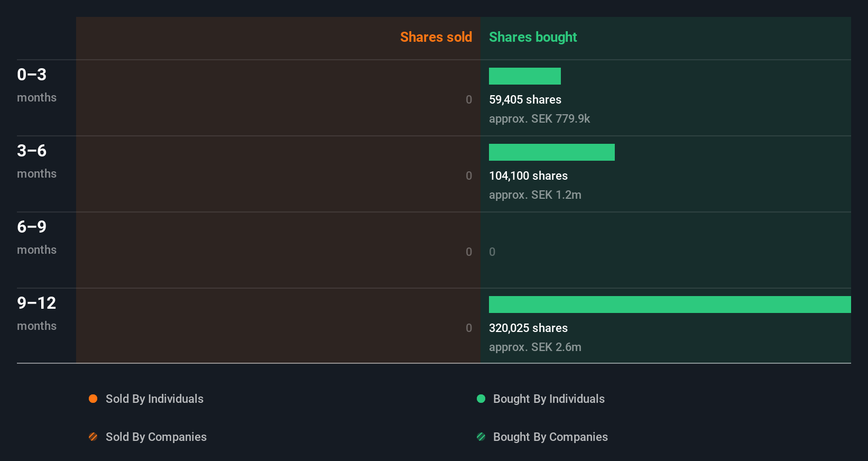Click the 0–3 months row label
The height and width of the screenshot is (461, 868).
tap(36, 85)
